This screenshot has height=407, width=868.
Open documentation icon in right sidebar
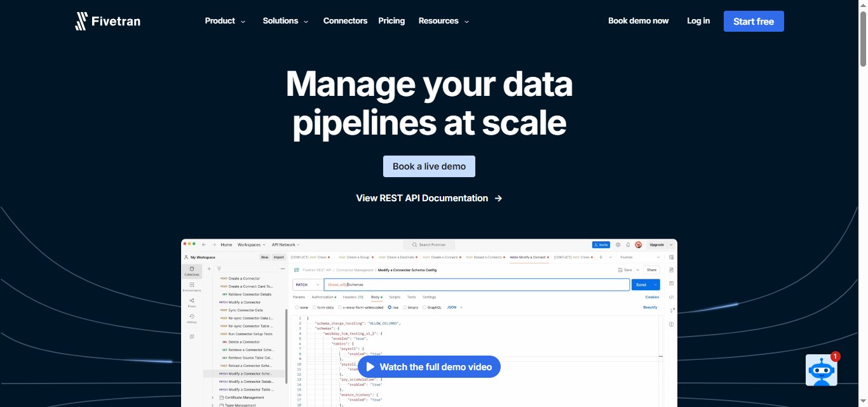point(671,270)
